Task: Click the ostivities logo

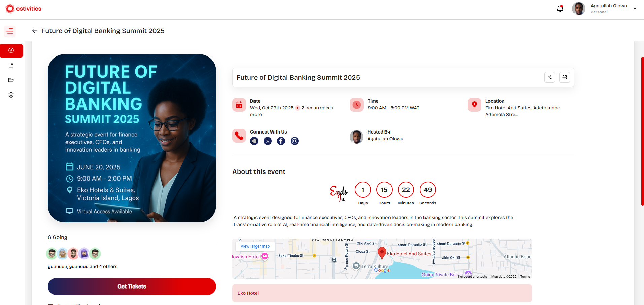Action: coord(24,9)
